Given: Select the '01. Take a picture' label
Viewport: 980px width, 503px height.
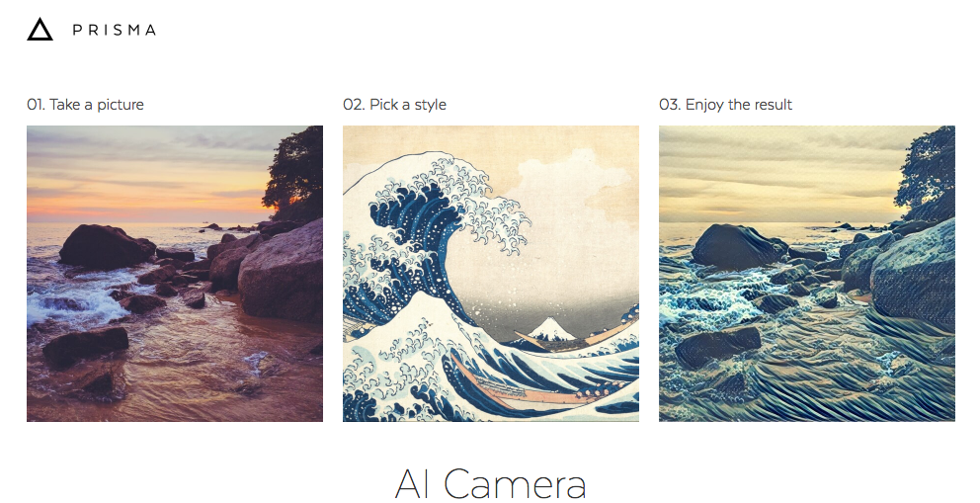Looking at the screenshot, I should [x=86, y=105].
